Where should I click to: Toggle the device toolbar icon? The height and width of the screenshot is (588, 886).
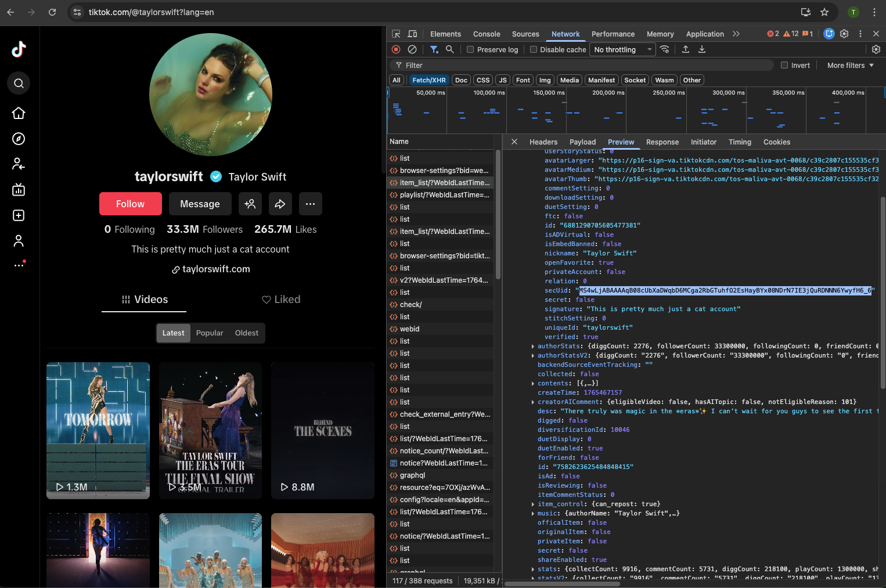412,34
